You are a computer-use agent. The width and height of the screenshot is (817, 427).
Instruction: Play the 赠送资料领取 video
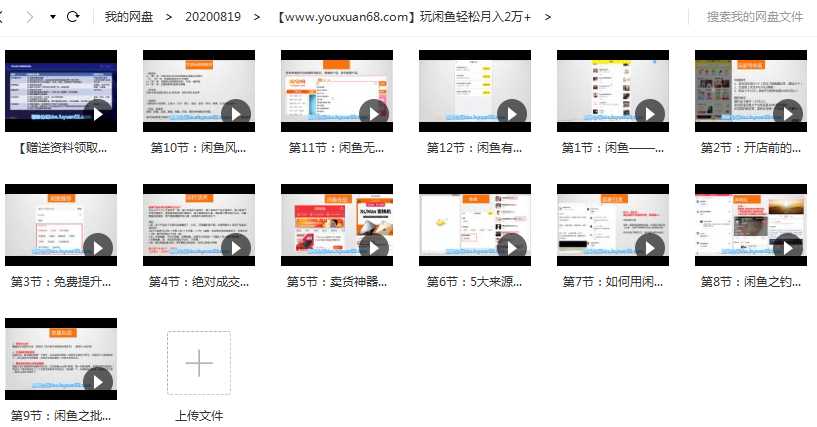98,113
